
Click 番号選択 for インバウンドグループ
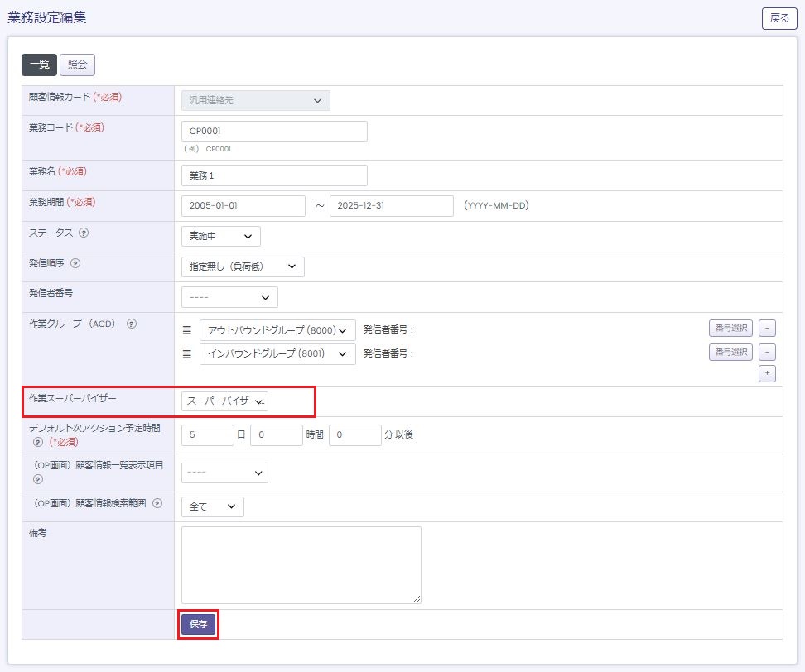tap(730, 353)
